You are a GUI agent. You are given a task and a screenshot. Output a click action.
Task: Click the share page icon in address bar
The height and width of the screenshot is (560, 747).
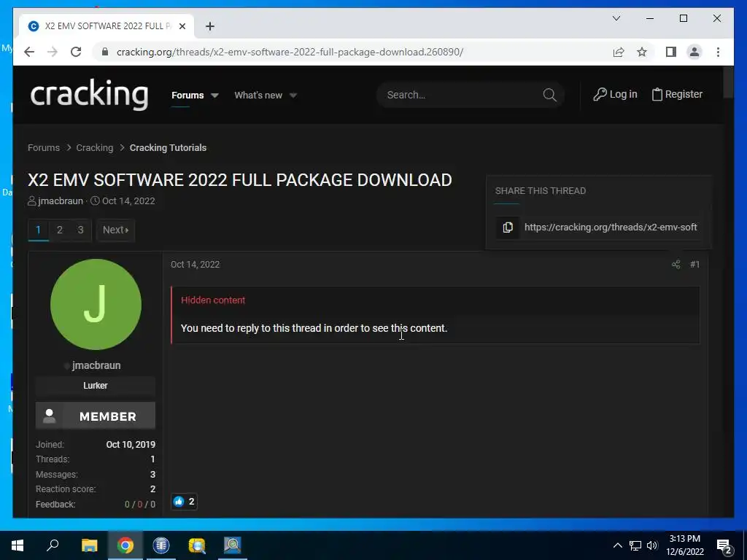click(x=619, y=52)
